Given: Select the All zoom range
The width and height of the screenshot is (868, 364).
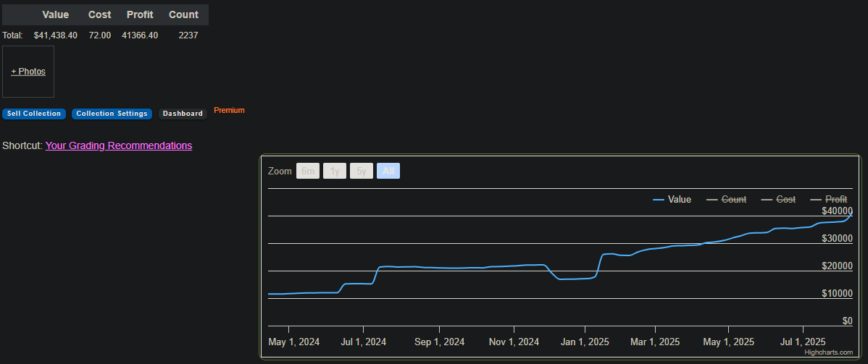Looking at the screenshot, I should [388, 172].
